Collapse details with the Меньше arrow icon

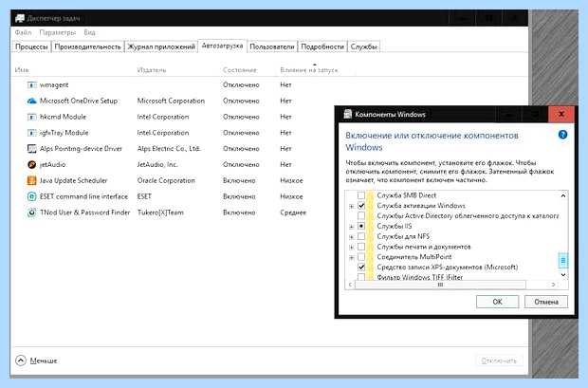21,360
